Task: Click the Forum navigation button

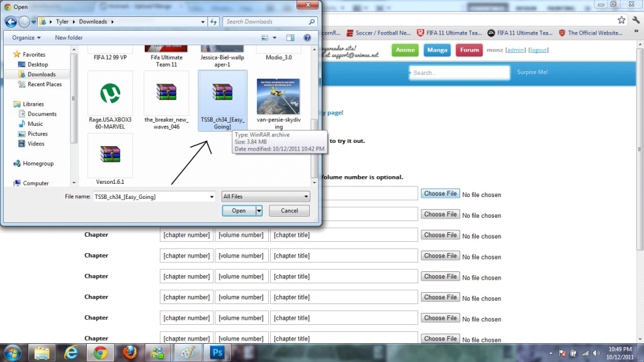Action: click(x=469, y=50)
